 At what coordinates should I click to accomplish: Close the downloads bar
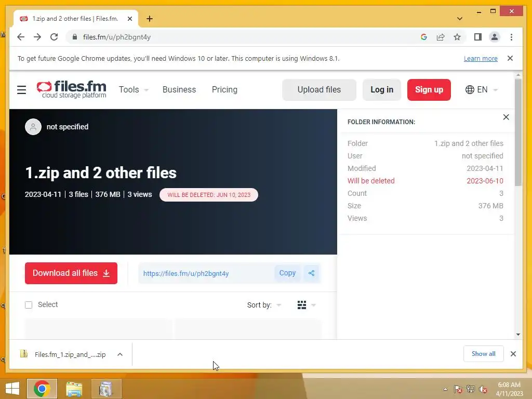(513, 354)
